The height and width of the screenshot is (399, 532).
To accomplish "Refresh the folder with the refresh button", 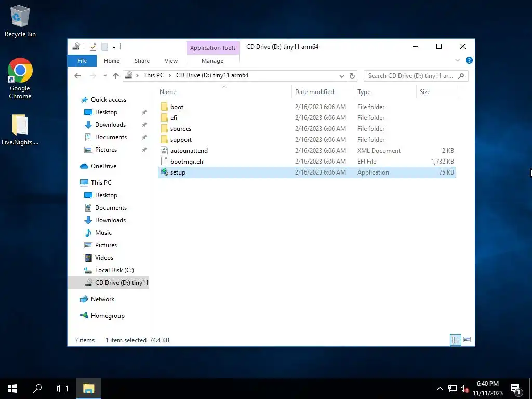I will click(x=352, y=76).
